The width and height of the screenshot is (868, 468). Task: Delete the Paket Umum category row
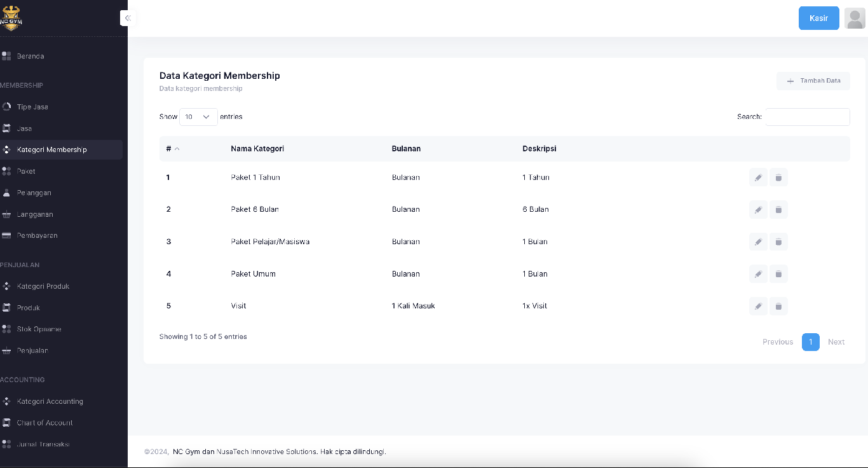tap(778, 274)
